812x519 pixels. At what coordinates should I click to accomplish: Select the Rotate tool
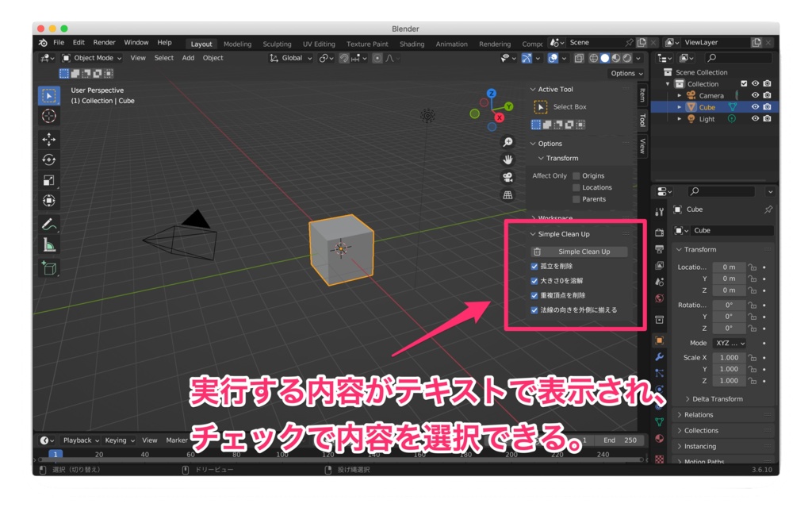click(x=49, y=160)
